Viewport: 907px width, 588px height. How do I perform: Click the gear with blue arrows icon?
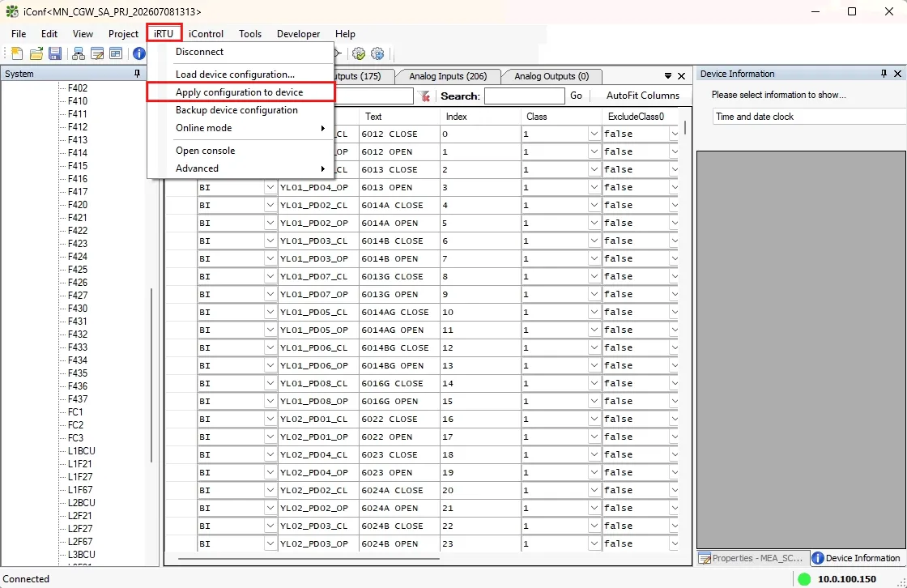377,53
